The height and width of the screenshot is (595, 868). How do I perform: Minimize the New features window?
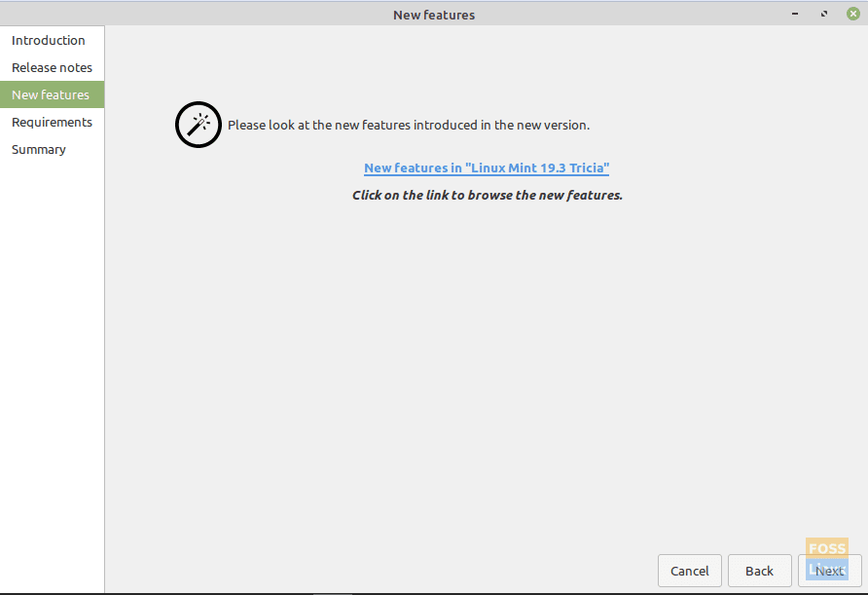(x=795, y=14)
